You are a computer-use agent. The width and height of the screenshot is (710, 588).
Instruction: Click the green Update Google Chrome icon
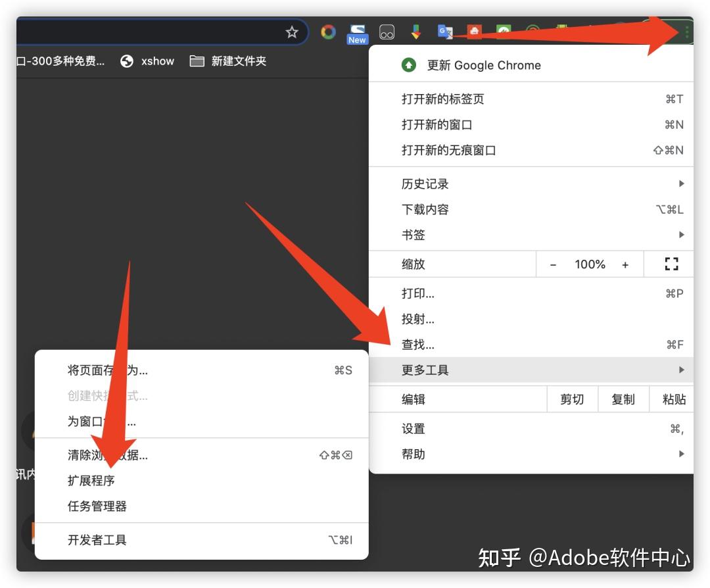tap(409, 65)
